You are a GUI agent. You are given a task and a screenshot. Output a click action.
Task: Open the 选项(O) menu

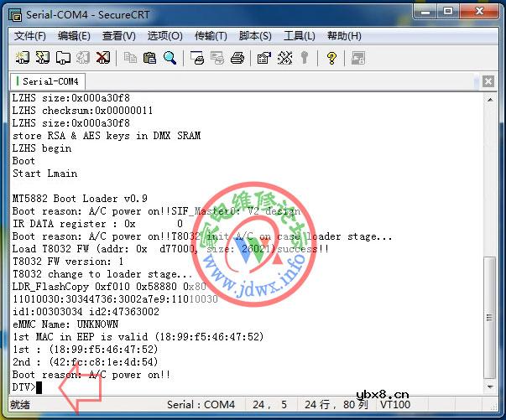[164, 36]
